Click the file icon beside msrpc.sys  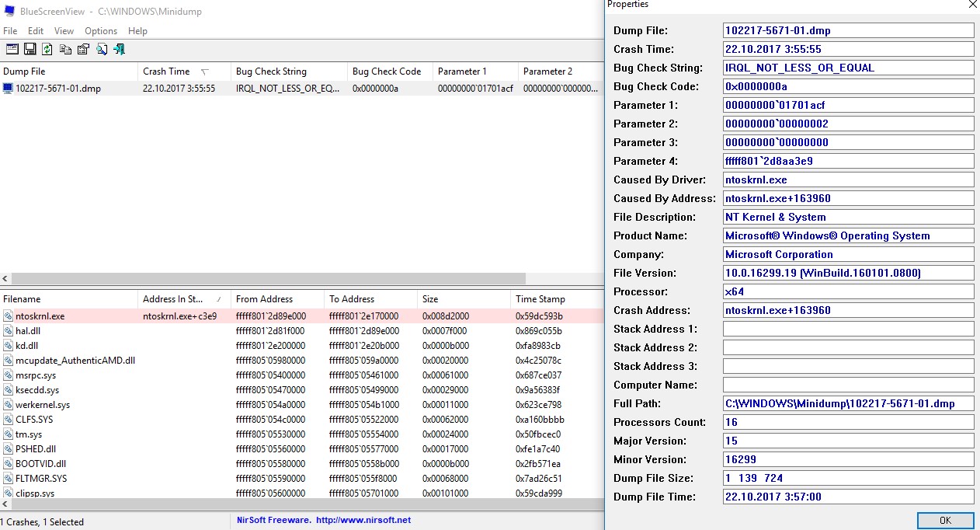[x=8, y=375]
